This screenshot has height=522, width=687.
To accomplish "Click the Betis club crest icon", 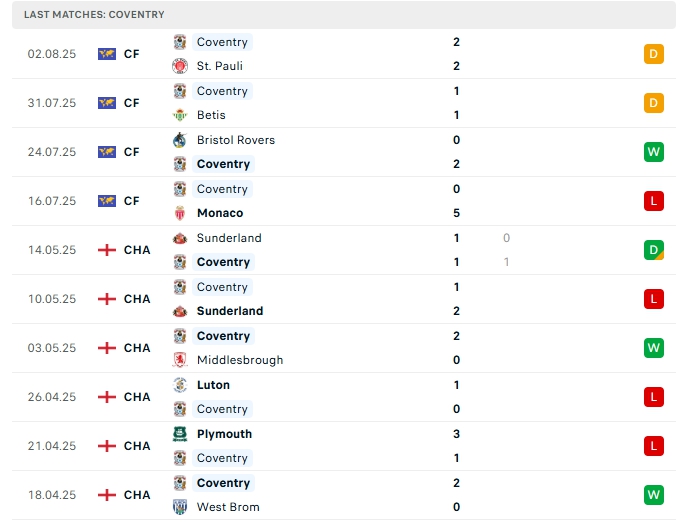I will coord(180,115).
